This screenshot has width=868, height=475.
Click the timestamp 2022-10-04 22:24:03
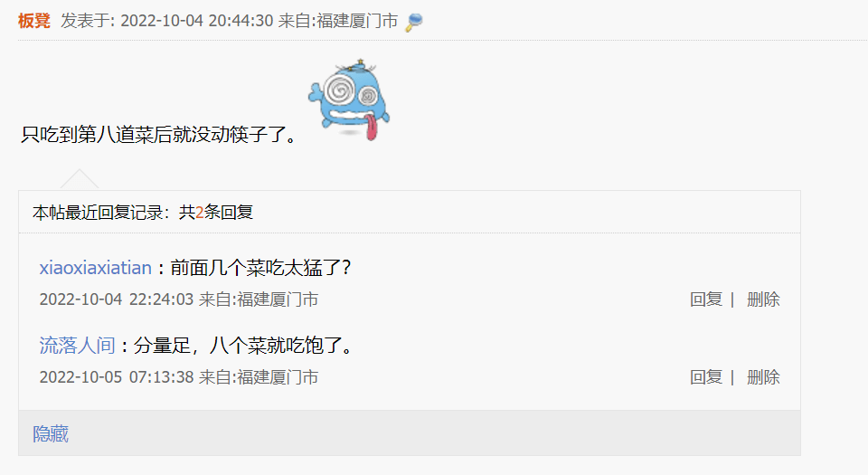point(117,299)
